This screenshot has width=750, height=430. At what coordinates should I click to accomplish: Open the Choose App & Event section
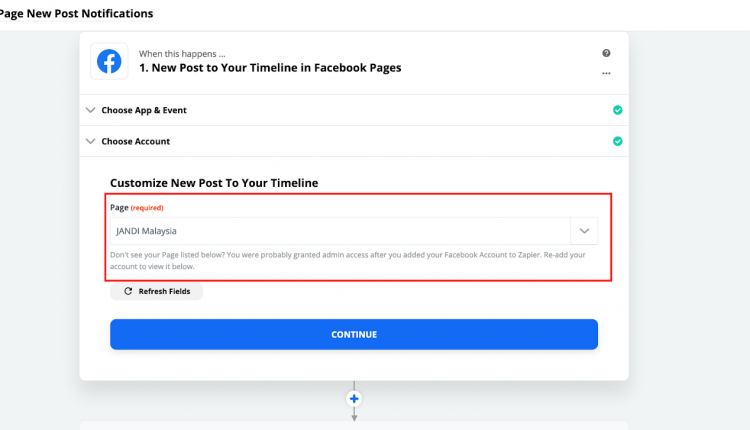click(144, 110)
